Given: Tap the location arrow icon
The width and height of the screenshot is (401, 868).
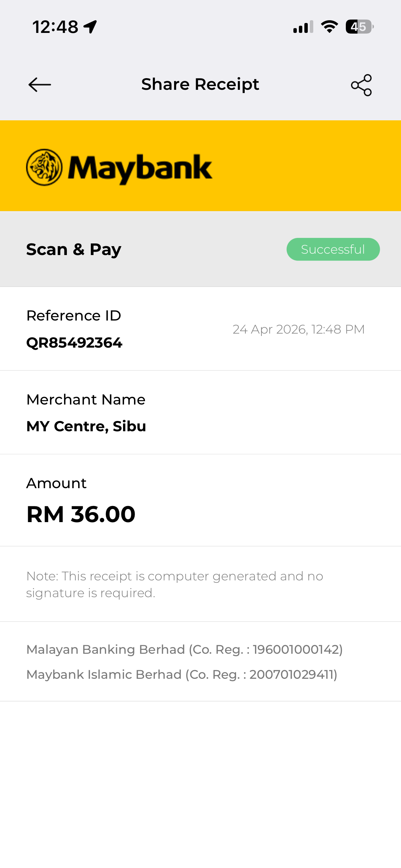Looking at the screenshot, I should pyautogui.click(x=90, y=27).
